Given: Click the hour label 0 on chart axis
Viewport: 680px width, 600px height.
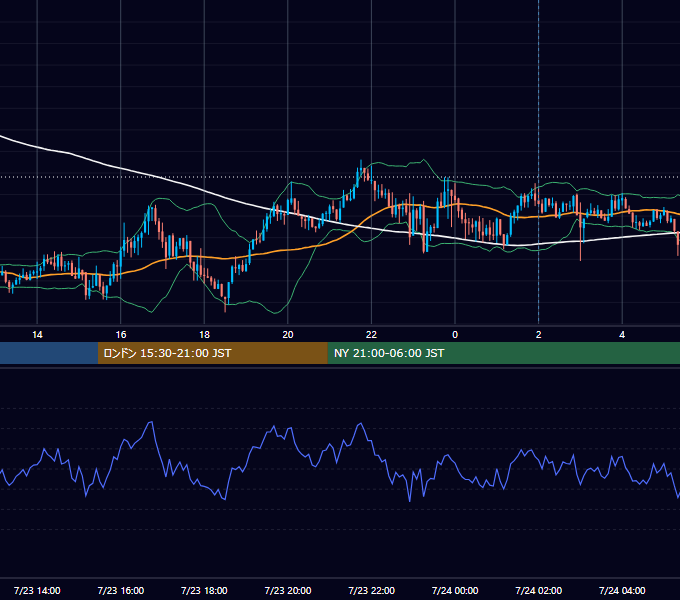Looking at the screenshot, I should tap(455, 335).
